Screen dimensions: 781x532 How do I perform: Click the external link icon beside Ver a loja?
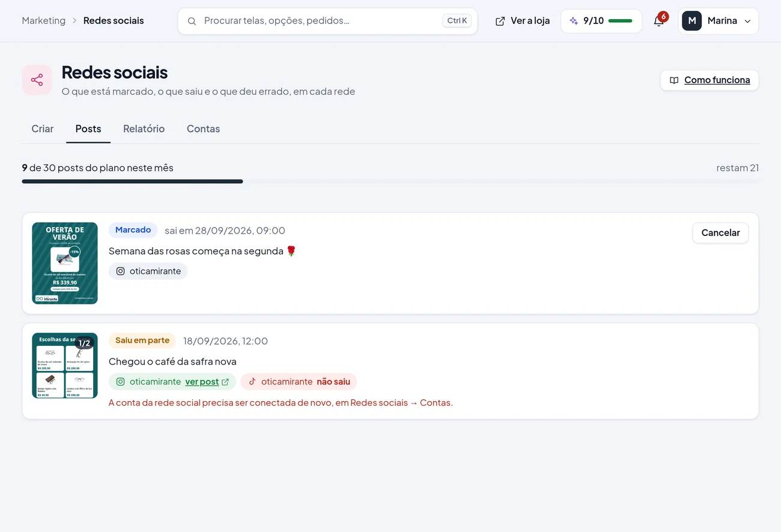[500, 21]
